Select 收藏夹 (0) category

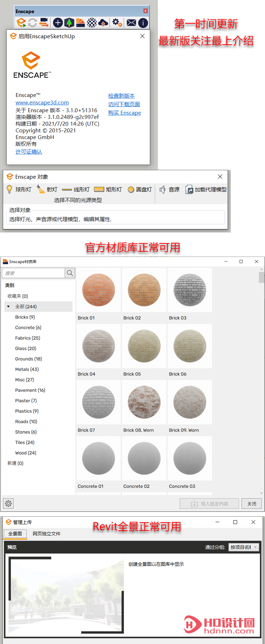18,296
